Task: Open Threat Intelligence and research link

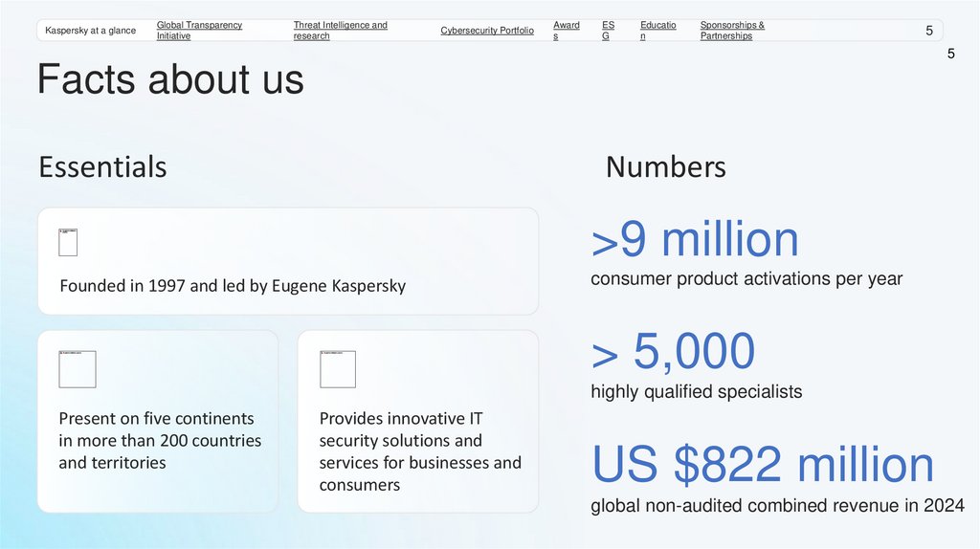Action: (340, 31)
